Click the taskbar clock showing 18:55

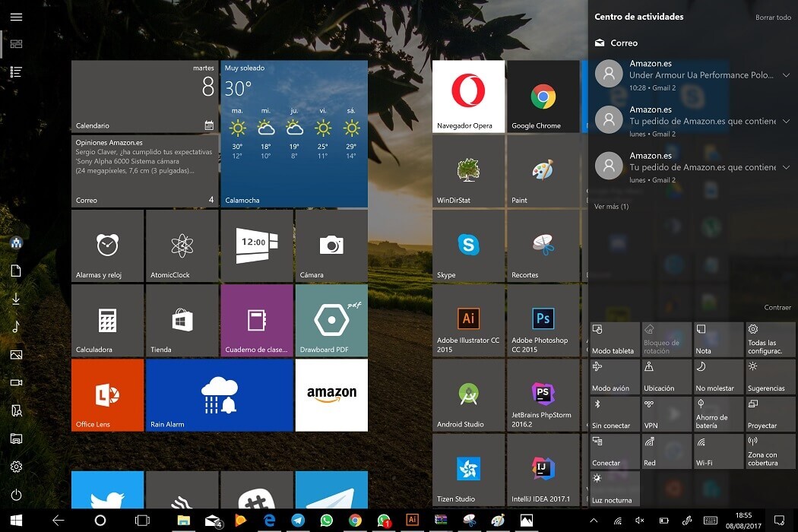(743, 521)
